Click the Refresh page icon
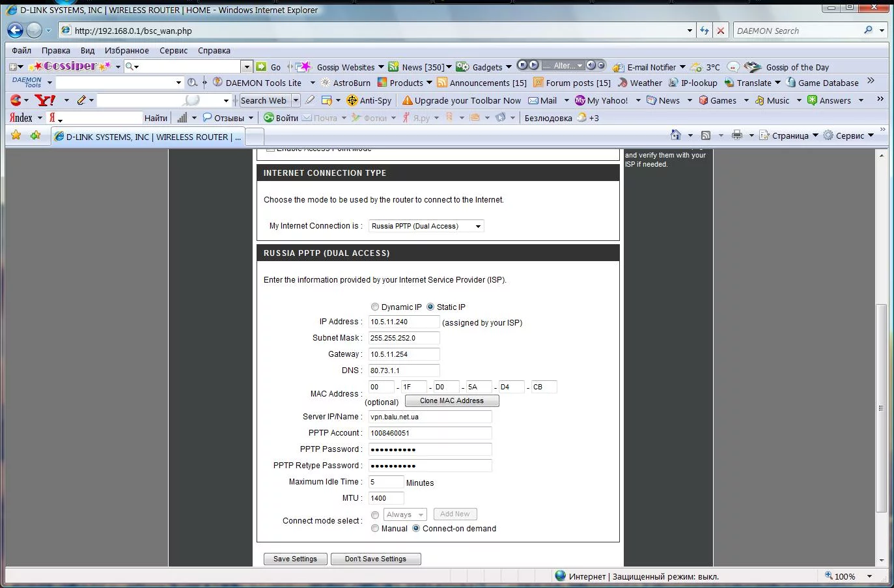The height and width of the screenshot is (588, 894). pos(704,31)
